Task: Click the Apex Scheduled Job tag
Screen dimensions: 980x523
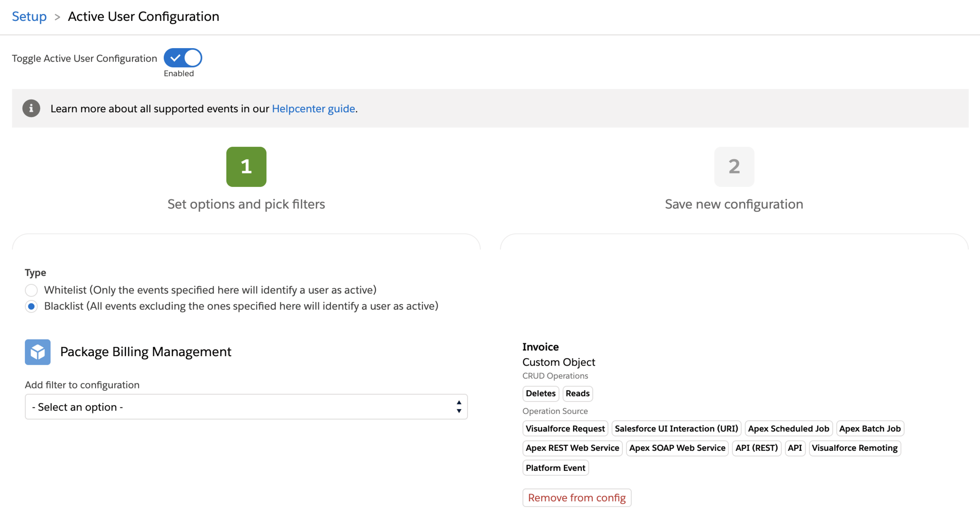Action: (x=788, y=428)
